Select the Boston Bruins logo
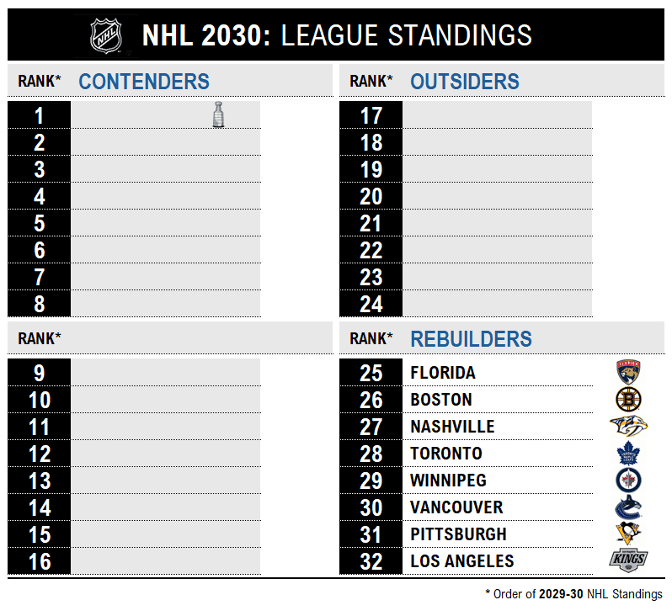Viewport: 672px width, 616px height. click(x=629, y=400)
